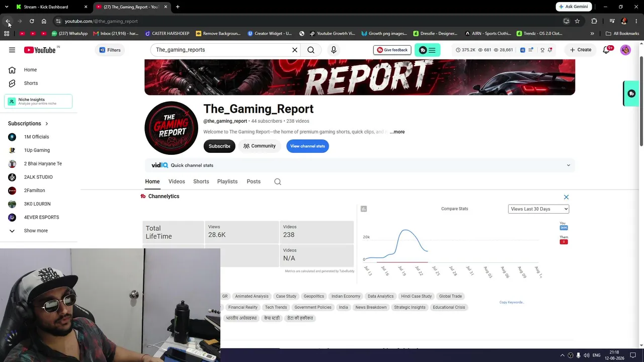
Task: Open system volume control in tray
Action: (x=587, y=355)
